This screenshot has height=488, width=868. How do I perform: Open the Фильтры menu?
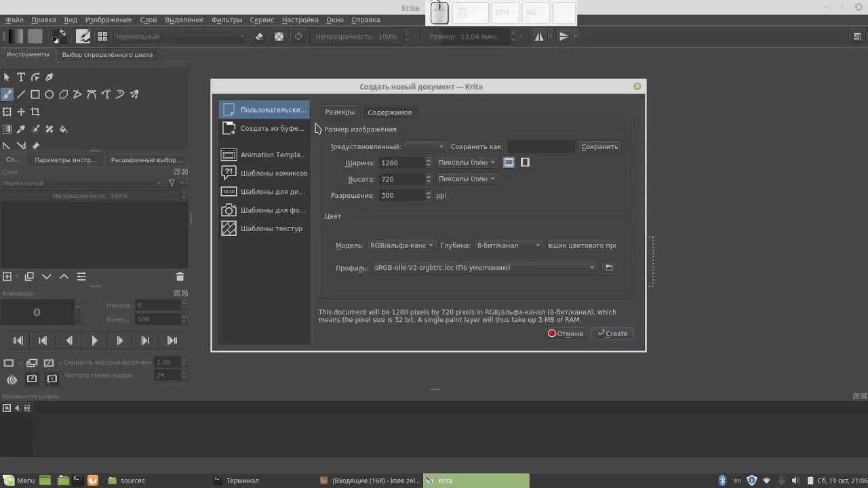pos(227,20)
